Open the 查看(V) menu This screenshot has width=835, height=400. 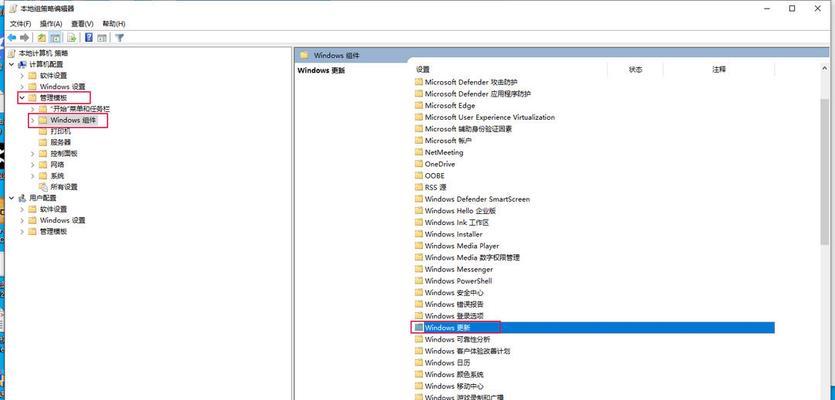point(82,24)
